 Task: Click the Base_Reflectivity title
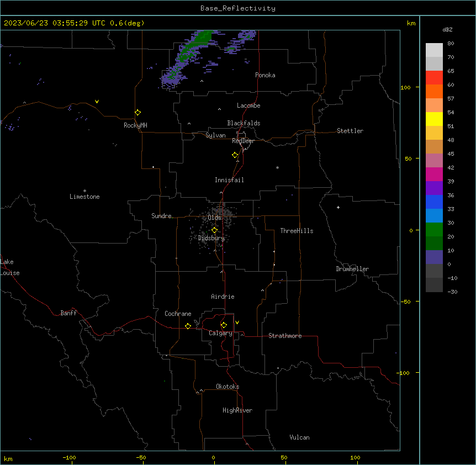point(238,8)
